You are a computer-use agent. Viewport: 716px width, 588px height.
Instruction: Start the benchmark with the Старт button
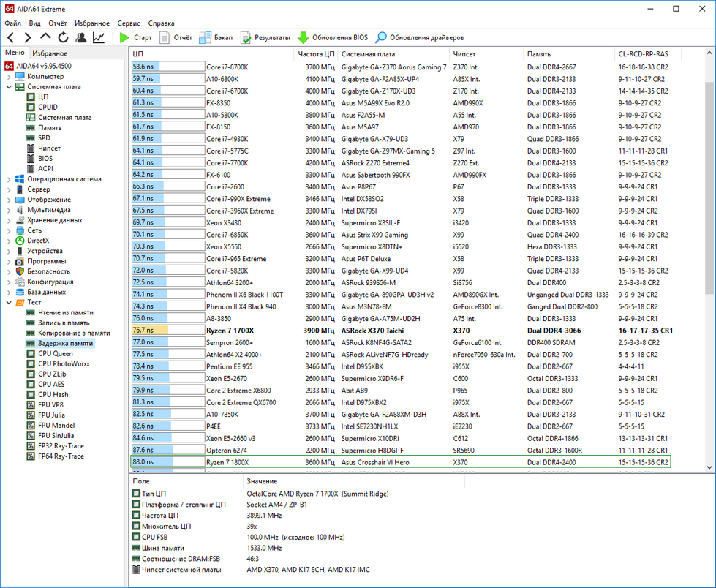(136, 37)
